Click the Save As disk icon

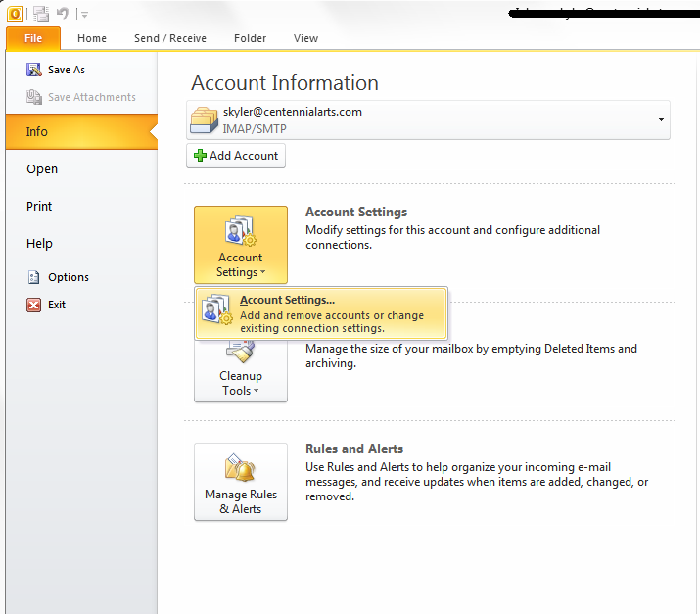[34, 70]
